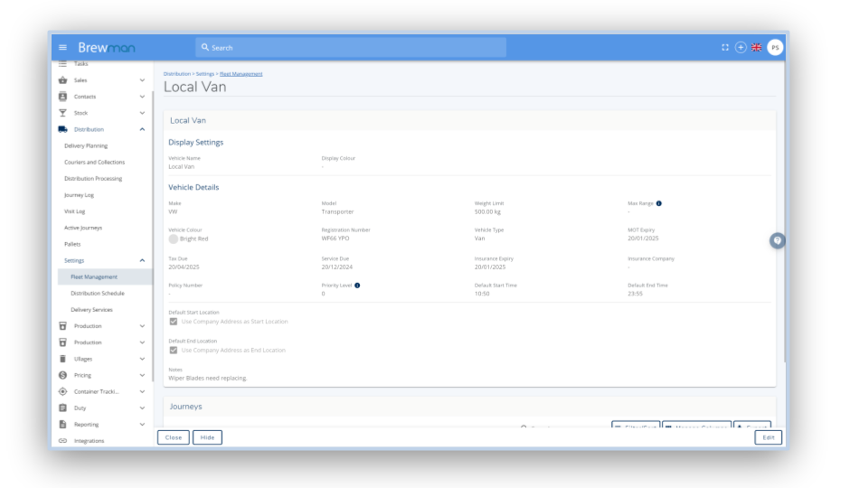Expand the Ullages menu chevron

click(x=142, y=359)
